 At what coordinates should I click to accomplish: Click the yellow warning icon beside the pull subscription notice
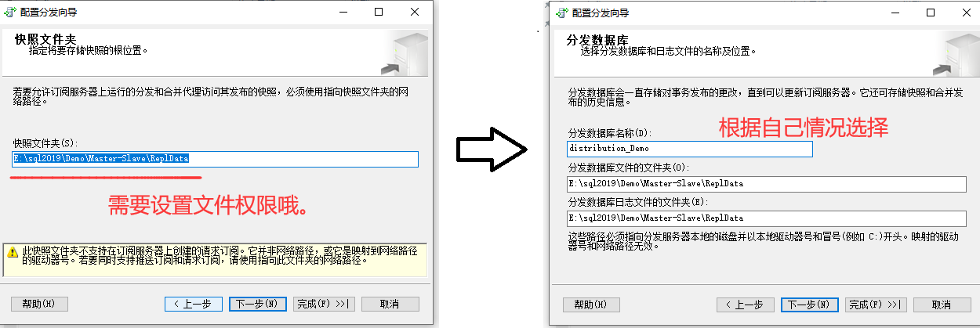coord(13,252)
